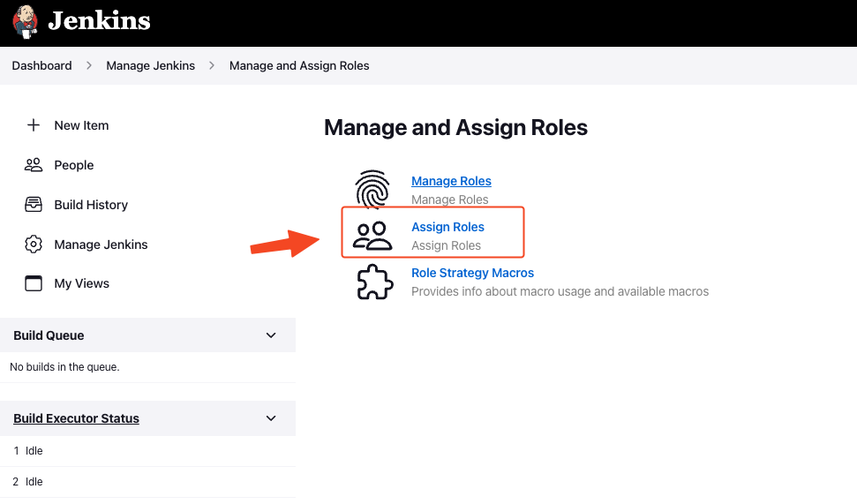Click Manage and Assign Roles breadcrumb
The width and height of the screenshot is (857, 504).
[x=299, y=65]
